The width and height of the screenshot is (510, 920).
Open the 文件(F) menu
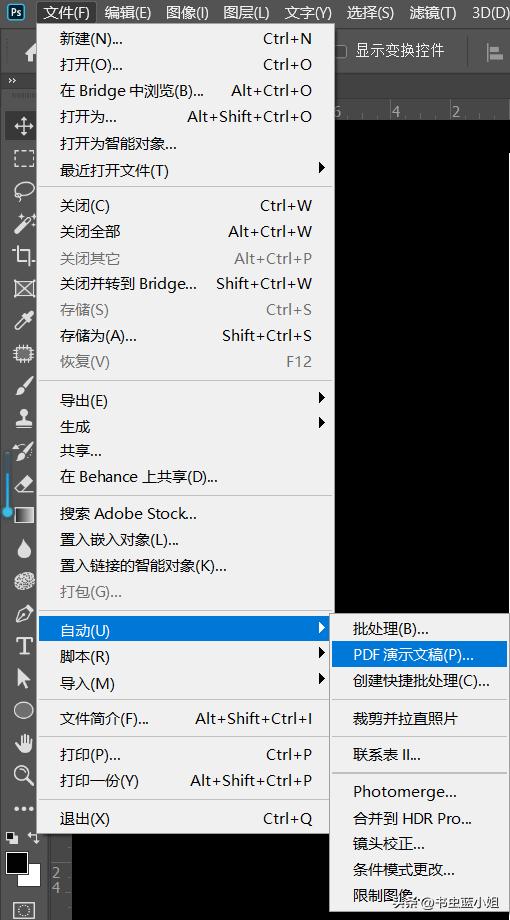point(66,12)
